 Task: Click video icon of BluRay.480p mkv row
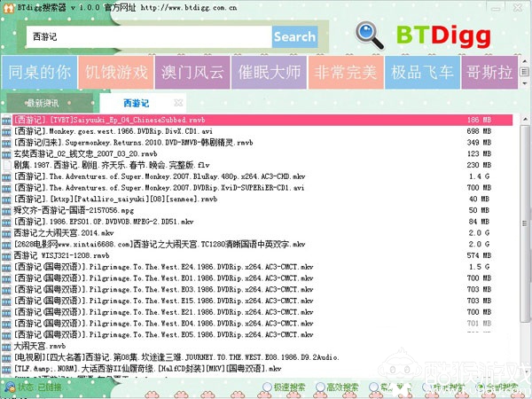pos(6,177)
